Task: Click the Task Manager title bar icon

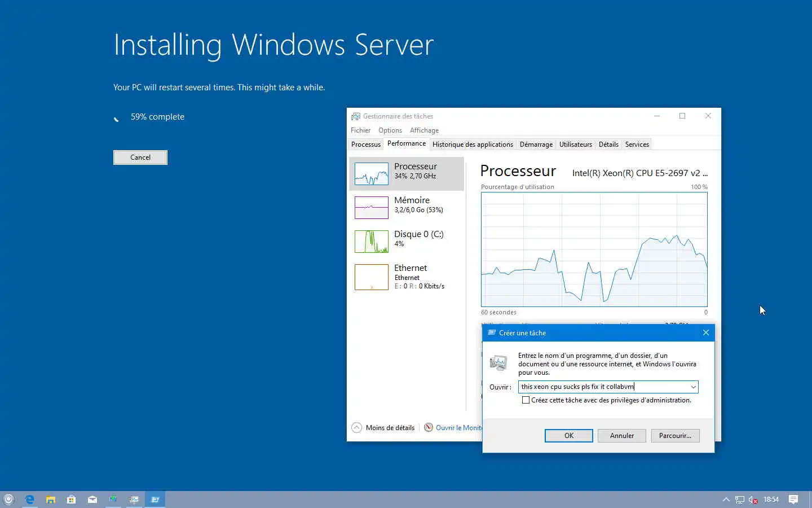Action: pos(355,116)
